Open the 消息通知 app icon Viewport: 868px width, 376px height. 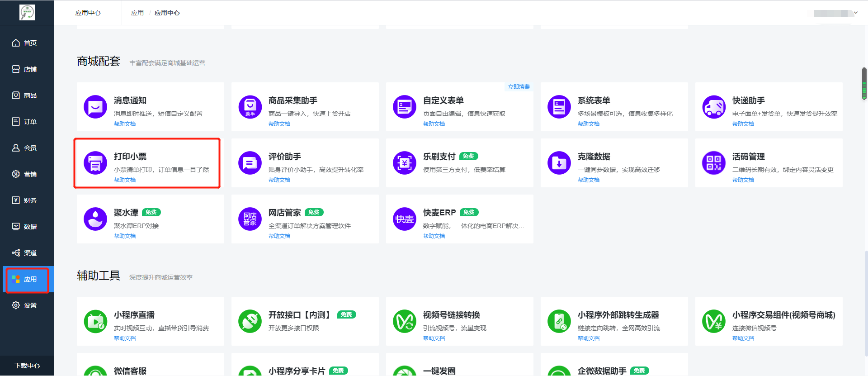95,107
